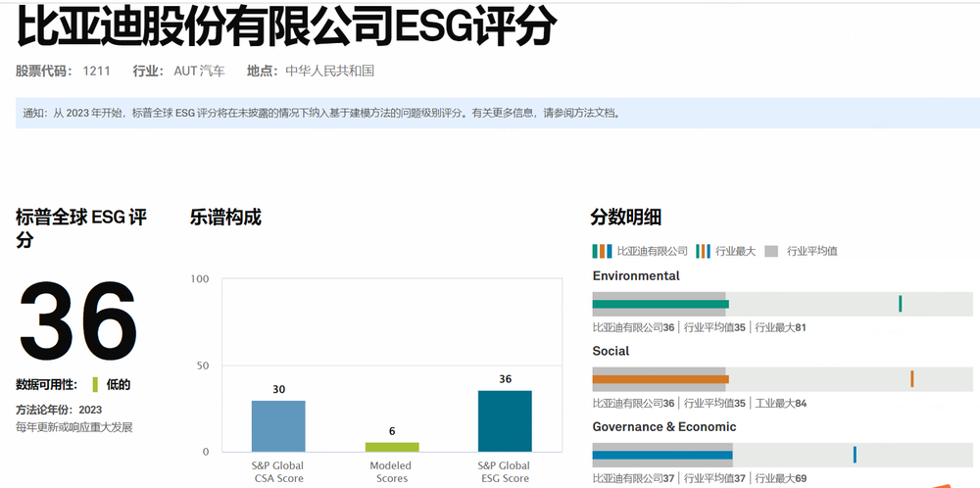Click the Environmental category label
This screenshot has height=488, width=980.
[636, 276]
